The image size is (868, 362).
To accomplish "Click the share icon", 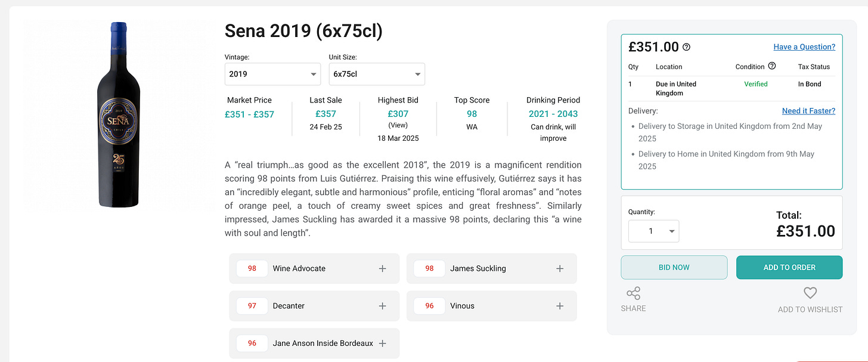I will coord(633,293).
